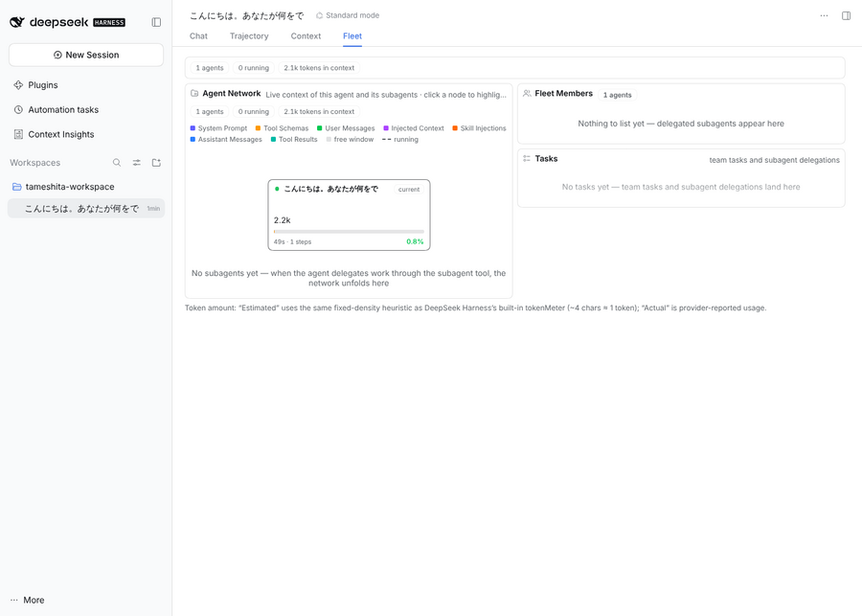
Task: Click the session title in the header
Action: tap(247, 15)
